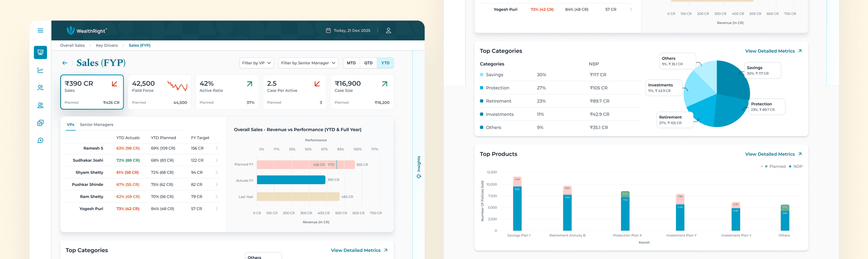Screen dimensions: 868x259
Task: Select the 42,500 Field Force KPI card
Action: [159, 92]
